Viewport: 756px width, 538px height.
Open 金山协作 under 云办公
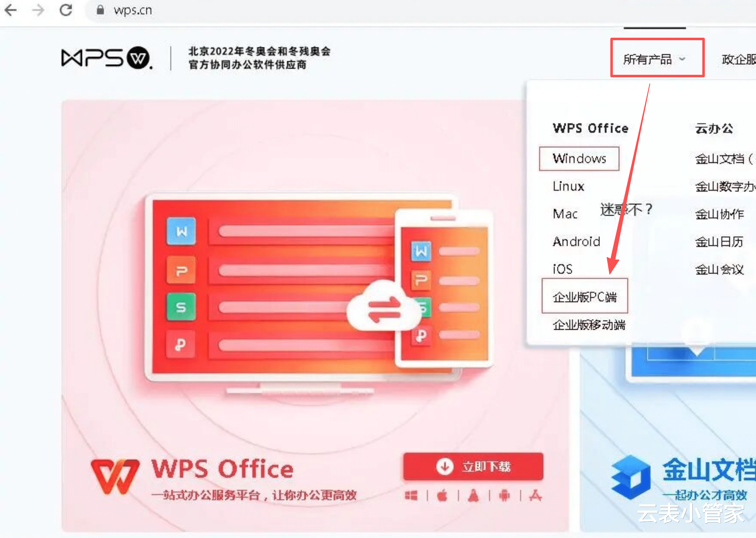(x=719, y=214)
